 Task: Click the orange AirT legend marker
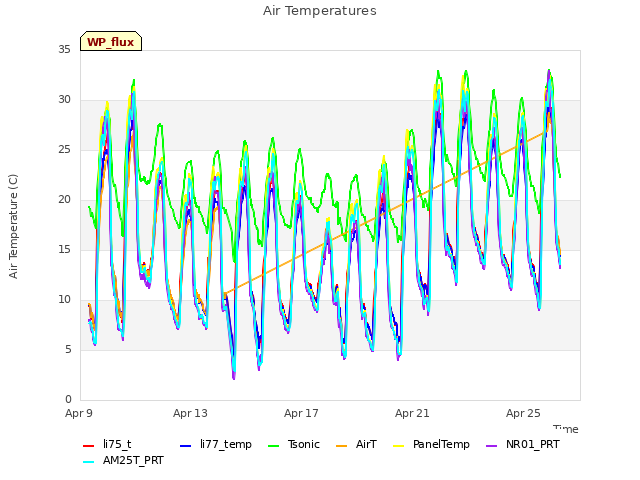[342, 446]
